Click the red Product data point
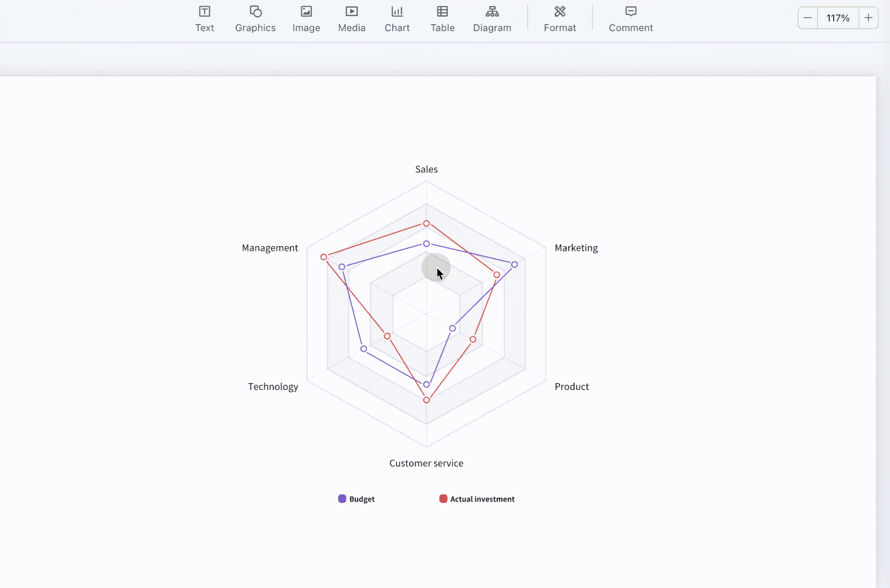The image size is (890, 588). coord(473,340)
